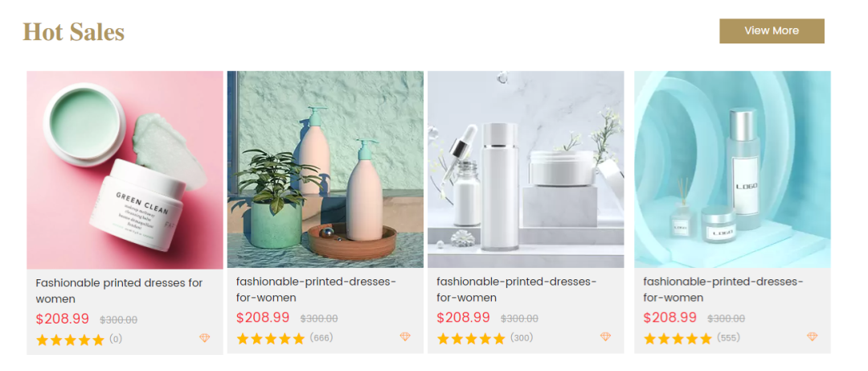Open the title link of the 666-review product
Image resolution: width=868 pixels, height=371 pixels.
[316, 290]
